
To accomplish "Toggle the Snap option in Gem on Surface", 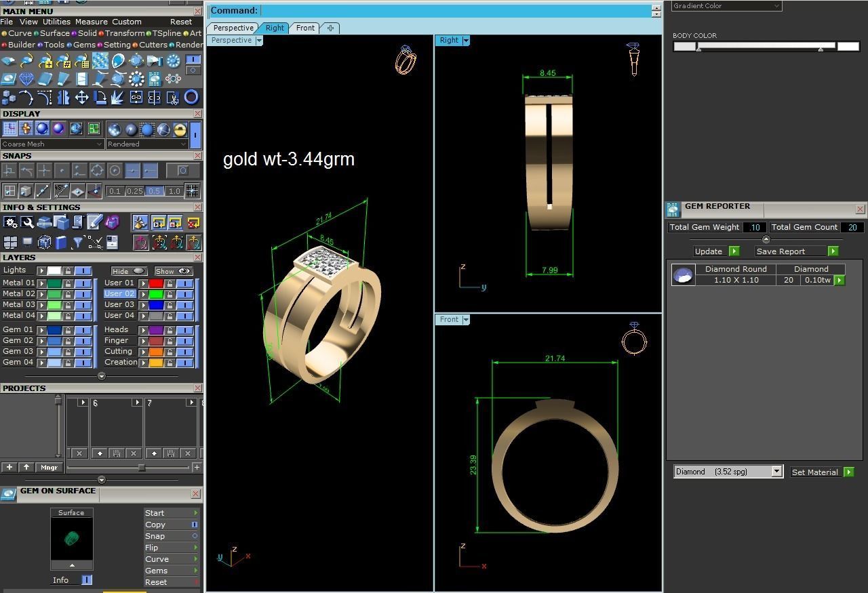I will point(195,536).
